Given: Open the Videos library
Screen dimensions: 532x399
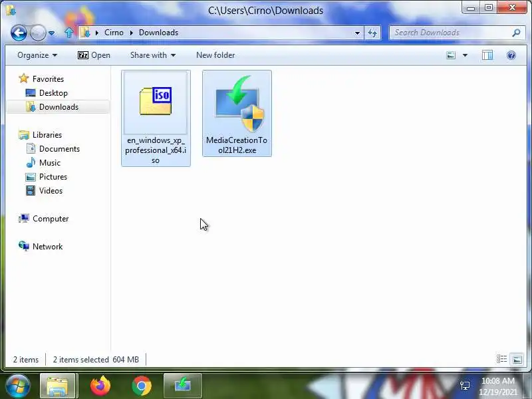Looking at the screenshot, I should tap(44, 191).
